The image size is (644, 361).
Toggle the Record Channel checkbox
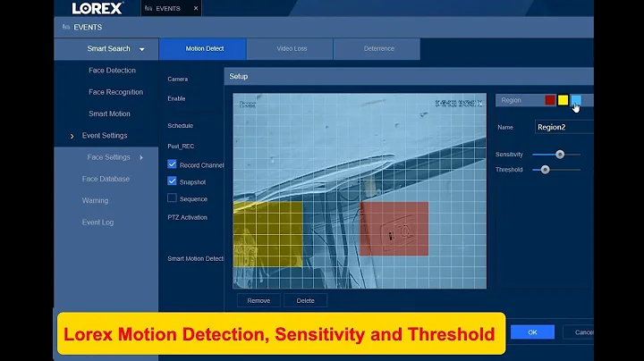coord(172,164)
